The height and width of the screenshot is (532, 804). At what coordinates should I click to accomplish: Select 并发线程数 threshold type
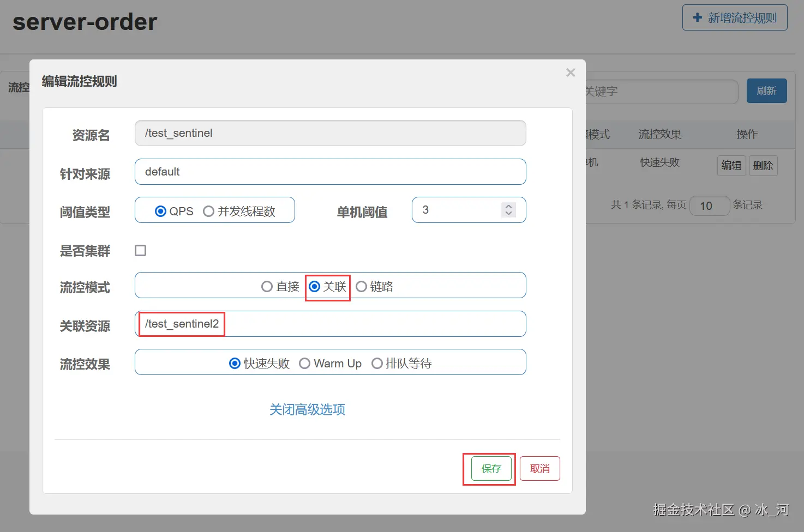pyautogui.click(x=208, y=211)
